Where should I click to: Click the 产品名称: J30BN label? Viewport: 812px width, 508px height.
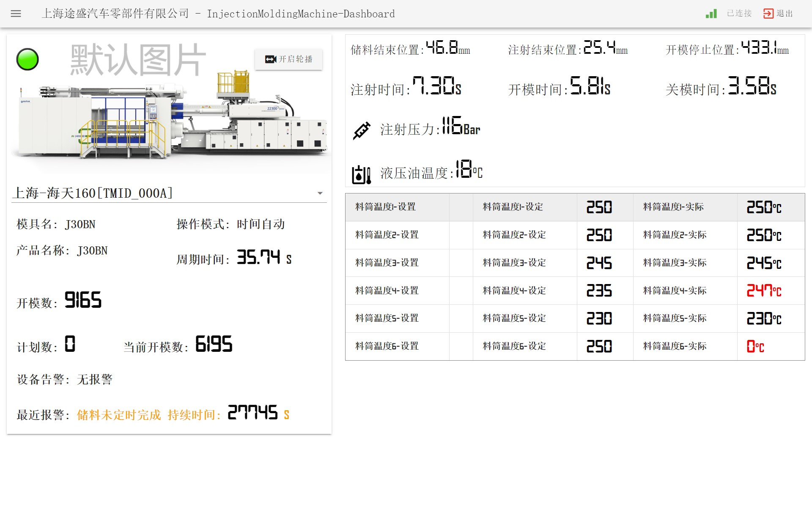tap(62, 250)
